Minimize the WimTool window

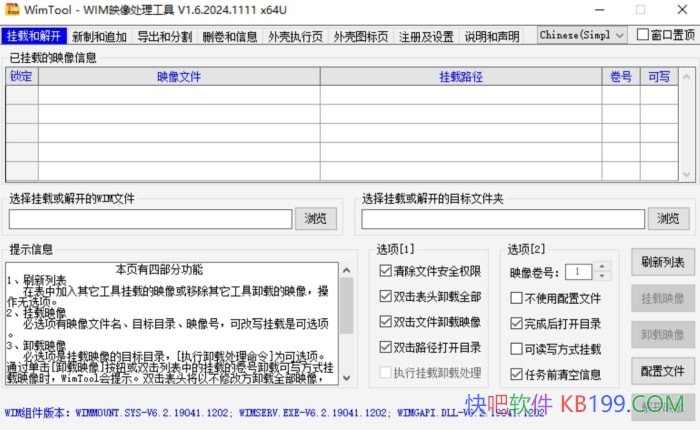coord(600,9)
